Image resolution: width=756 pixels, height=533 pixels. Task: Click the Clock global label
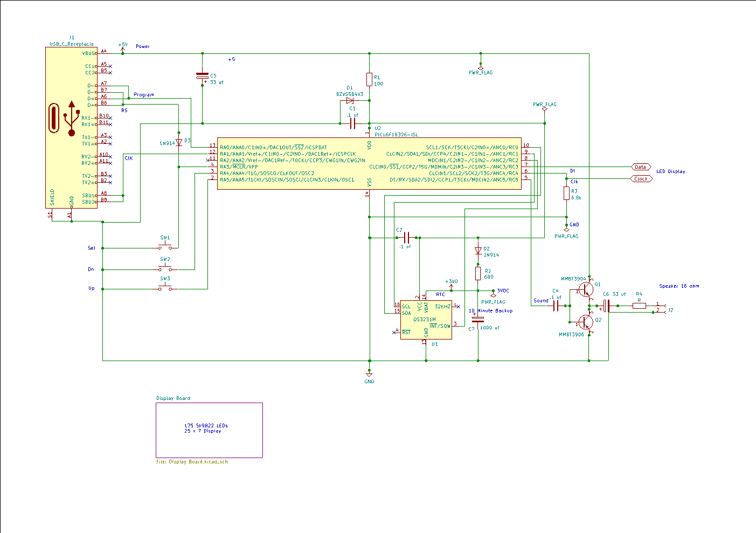[x=641, y=179]
